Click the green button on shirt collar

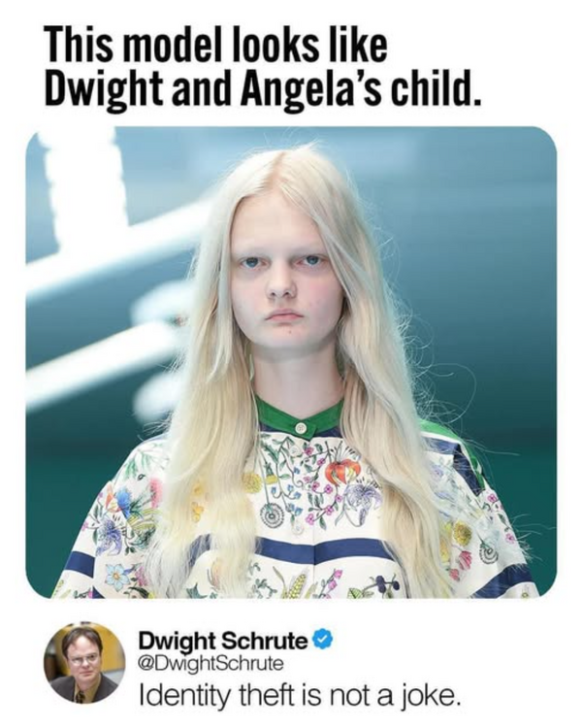tap(301, 426)
